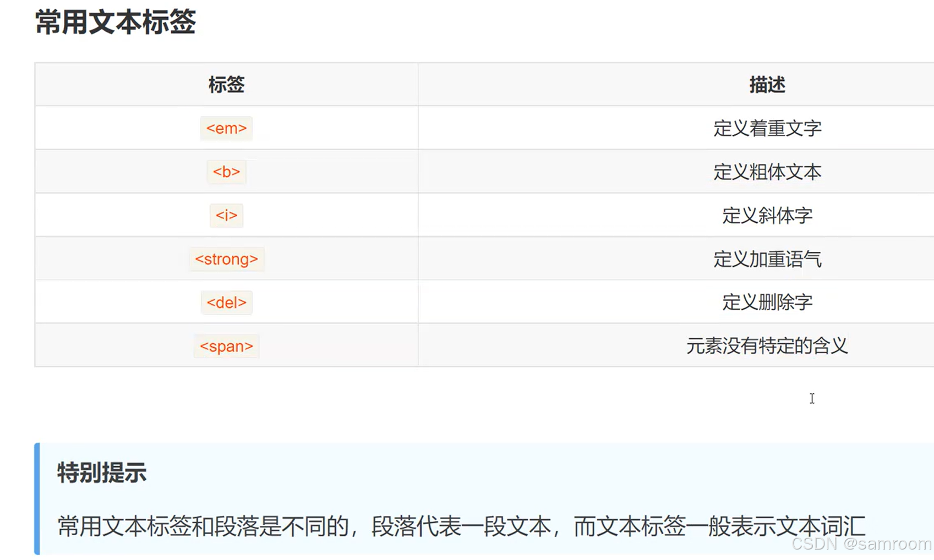
Task: Click the description 定义斜体字
Action: pos(767,215)
